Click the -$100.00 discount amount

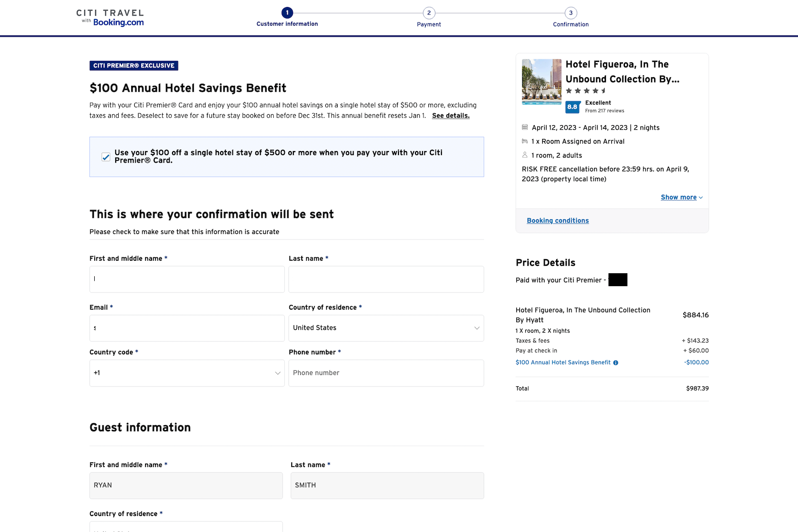tap(696, 362)
